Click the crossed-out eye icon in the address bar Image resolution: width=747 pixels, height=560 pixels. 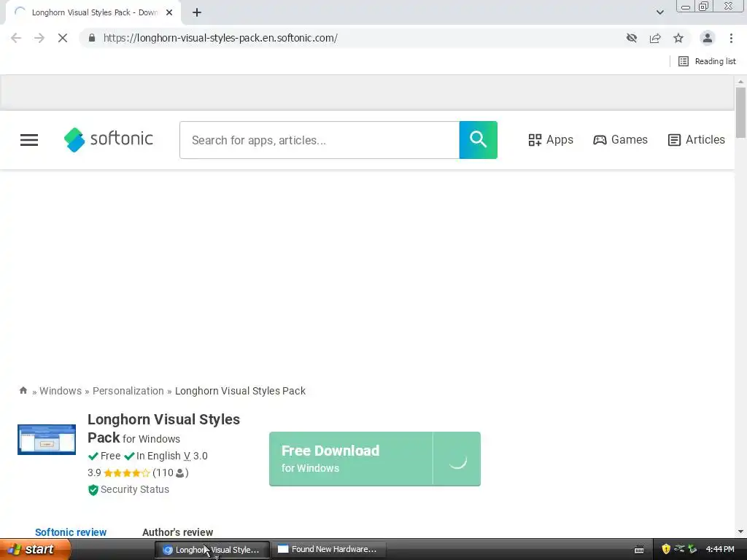coord(632,38)
